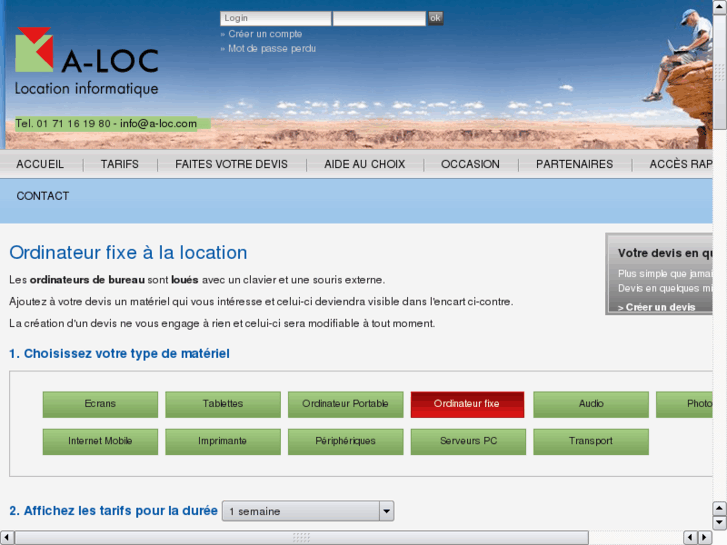Choose the Tablettes category button
Viewport: 727px width, 545px height.
click(223, 404)
